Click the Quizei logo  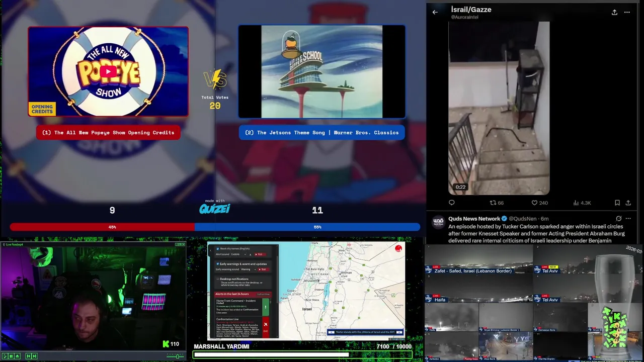(215, 209)
